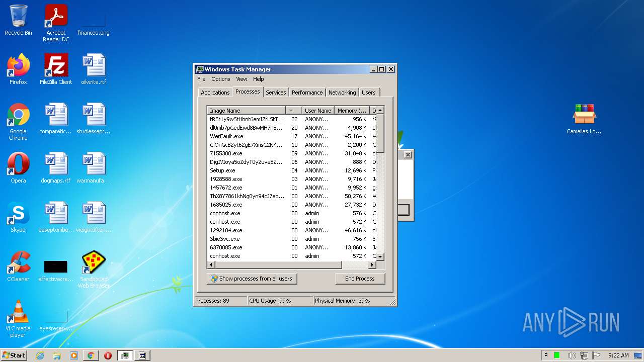The image size is (644, 362).
Task: Launch Opera from the desktop
Action: click(18, 168)
